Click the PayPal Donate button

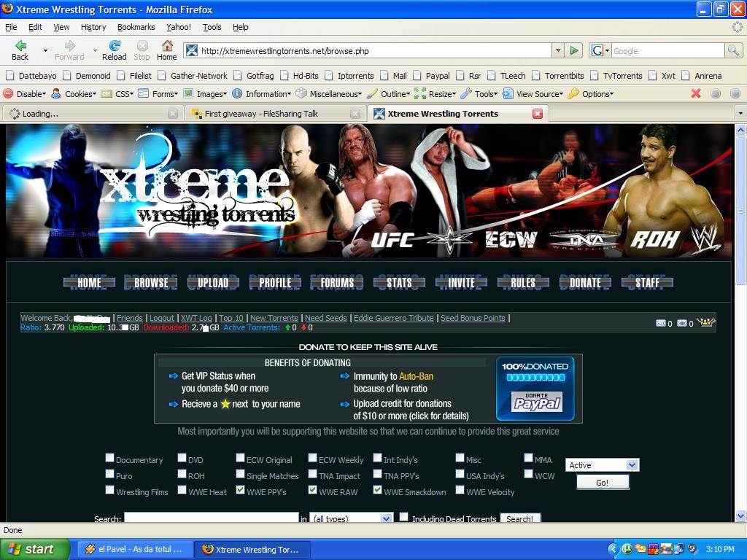(x=536, y=402)
